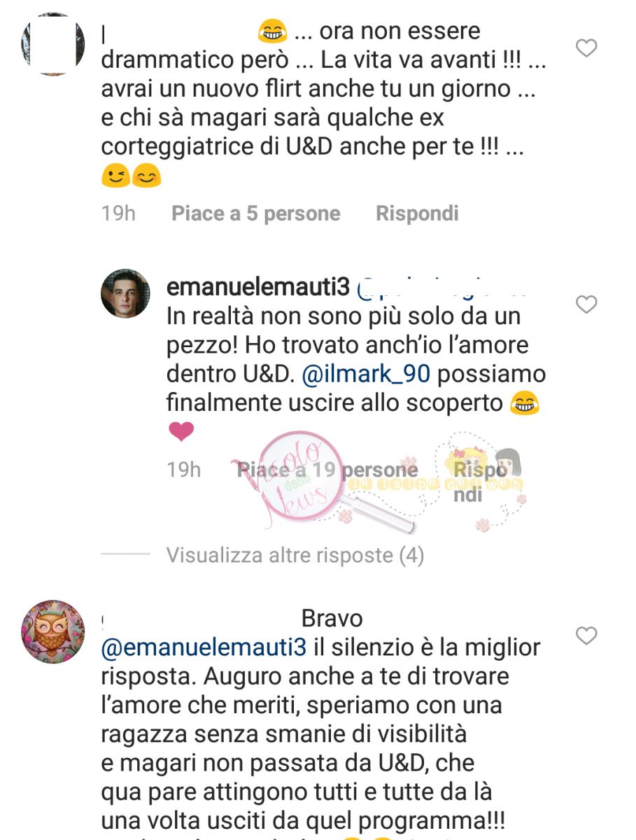636x840 pixels.
Task: Tap the pink heart emoji in reply
Action: coord(181,433)
